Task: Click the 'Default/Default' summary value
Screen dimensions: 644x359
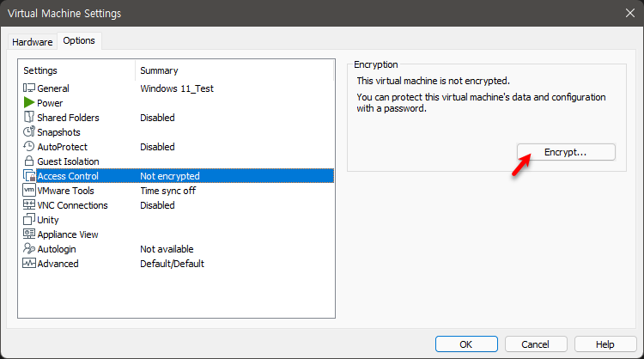Action: point(172,264)
